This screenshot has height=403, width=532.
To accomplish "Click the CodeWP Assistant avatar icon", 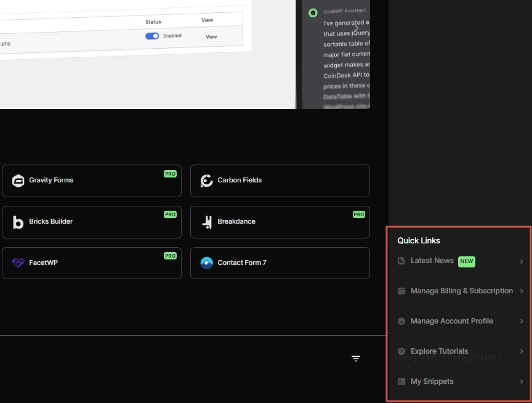I will (x=313, y=12).
